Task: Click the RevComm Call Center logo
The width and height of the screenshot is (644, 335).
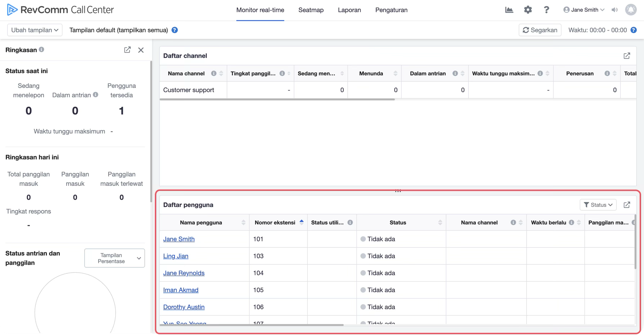Action: [61, 10]
